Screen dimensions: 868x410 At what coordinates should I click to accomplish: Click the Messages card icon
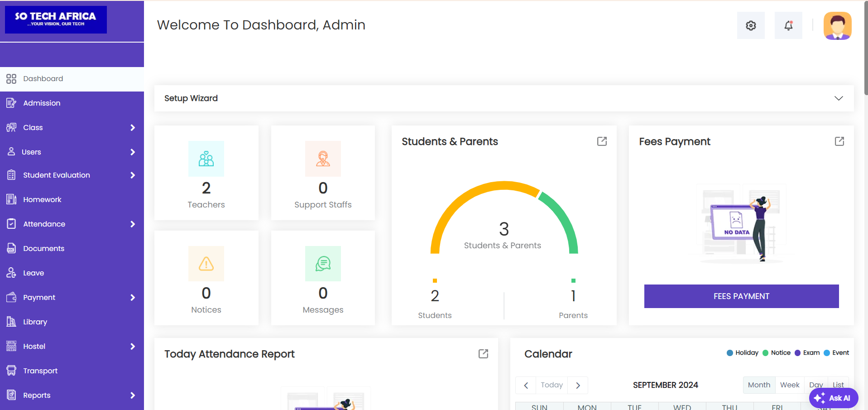click(x=323, y=264)
